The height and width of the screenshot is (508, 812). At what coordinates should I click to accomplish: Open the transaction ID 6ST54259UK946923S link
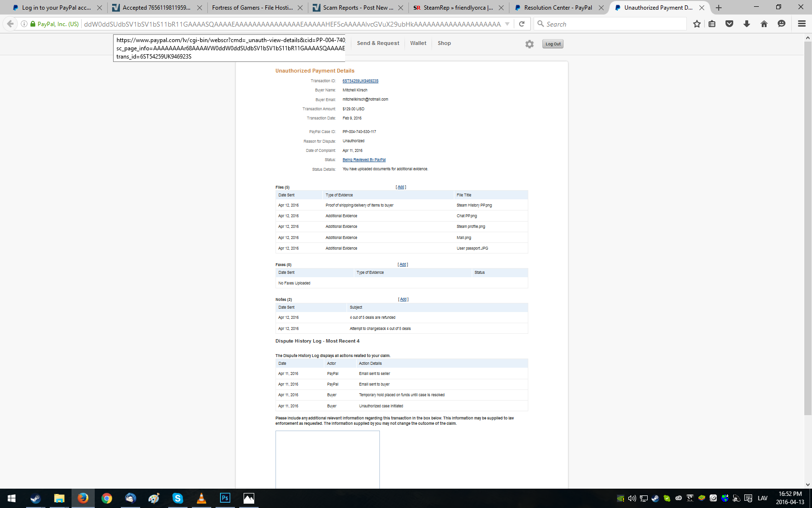[x=360, y=81]
